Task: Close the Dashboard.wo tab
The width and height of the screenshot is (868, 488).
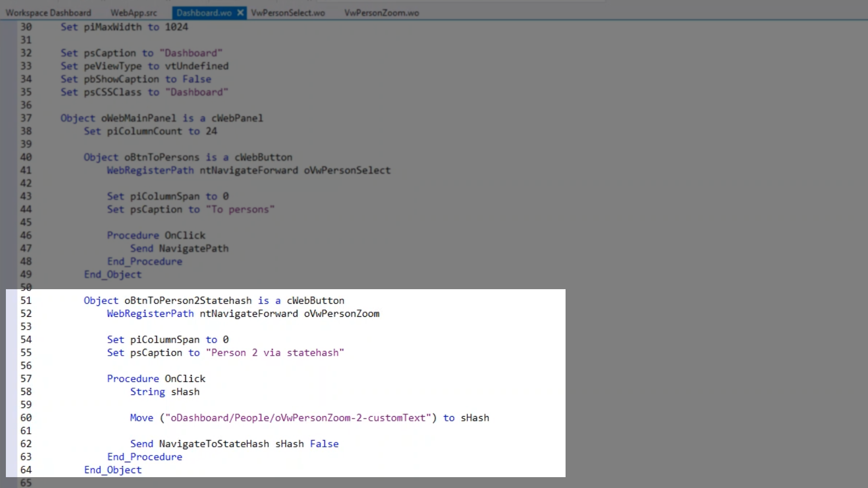Action: click(x=241, y=13)
